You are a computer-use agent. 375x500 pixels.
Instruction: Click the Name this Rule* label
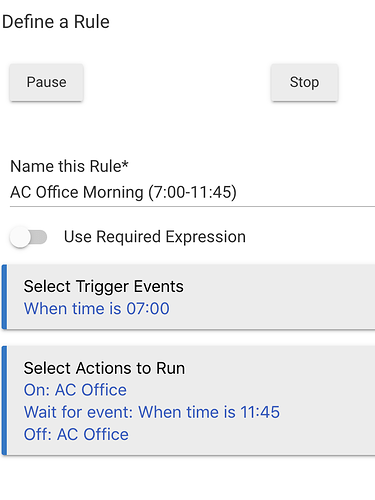click(x=69, y=166)
